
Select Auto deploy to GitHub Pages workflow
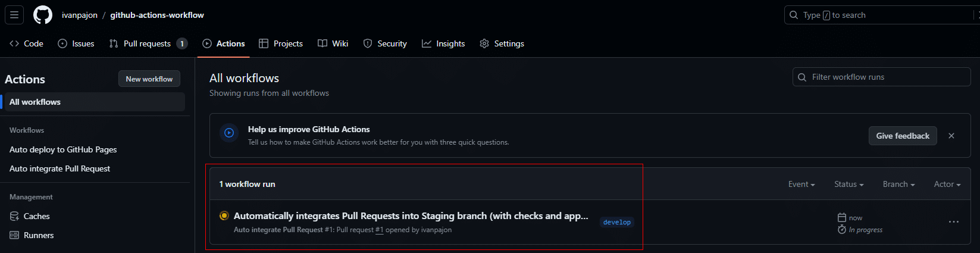click(x=63, y=149)
